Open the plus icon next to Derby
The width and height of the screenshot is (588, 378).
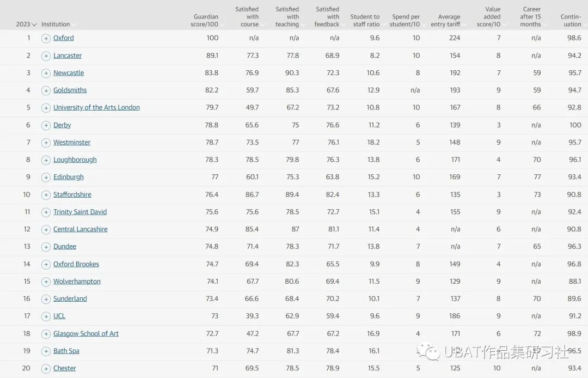click(46, 125)
